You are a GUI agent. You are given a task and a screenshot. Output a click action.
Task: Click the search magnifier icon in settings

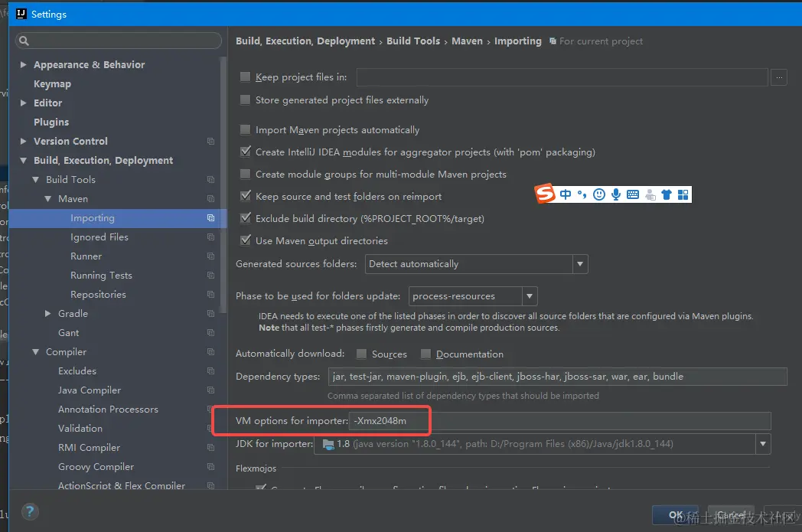click(x=24, y=41)
